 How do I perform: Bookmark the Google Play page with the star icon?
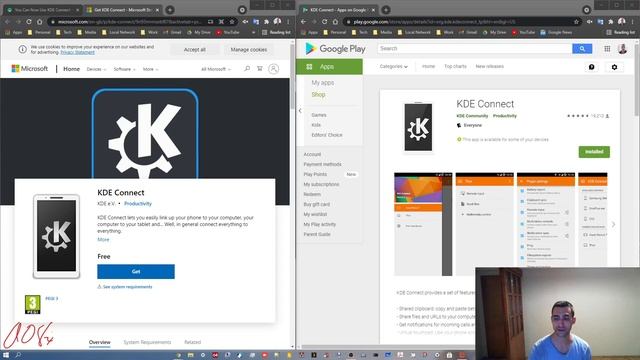[576, 22]
